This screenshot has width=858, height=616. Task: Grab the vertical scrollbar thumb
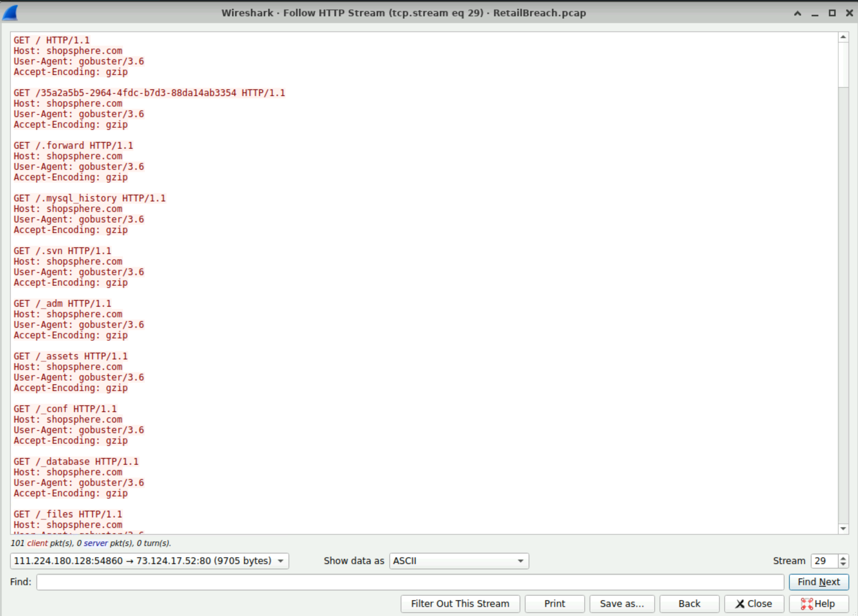coord(843,65)
